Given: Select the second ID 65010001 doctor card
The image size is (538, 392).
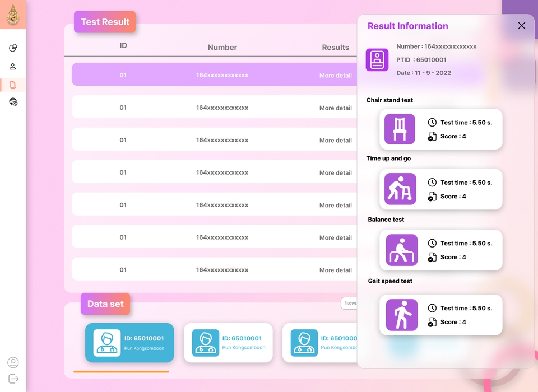Looking at the screenshot, I should pyautogui.click(x=228, y=343).
